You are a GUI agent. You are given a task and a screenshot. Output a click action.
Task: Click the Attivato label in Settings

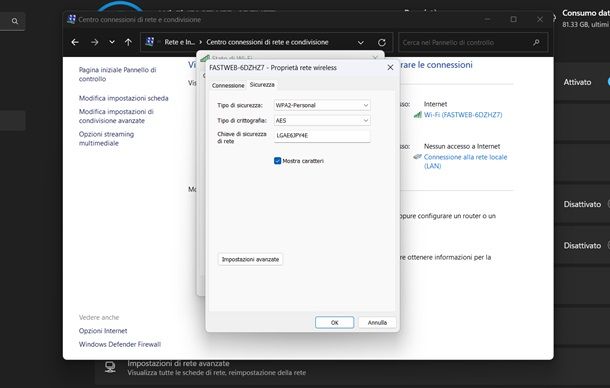coord(577,82)
